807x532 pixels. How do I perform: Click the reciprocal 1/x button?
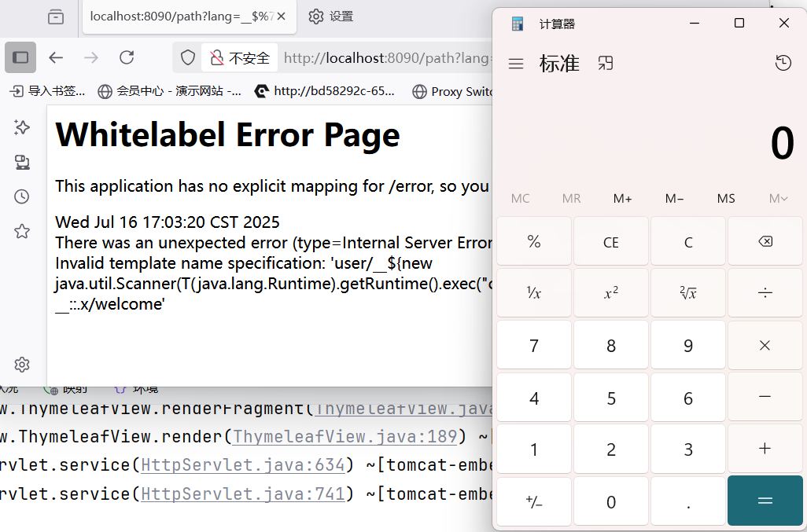(x=533, y=293)
